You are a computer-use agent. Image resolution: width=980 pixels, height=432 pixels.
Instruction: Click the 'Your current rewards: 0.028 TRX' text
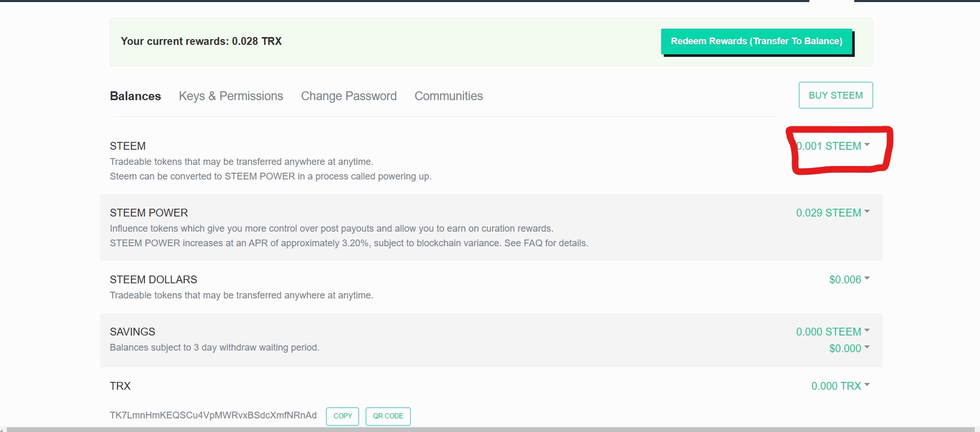click(201, 41)
